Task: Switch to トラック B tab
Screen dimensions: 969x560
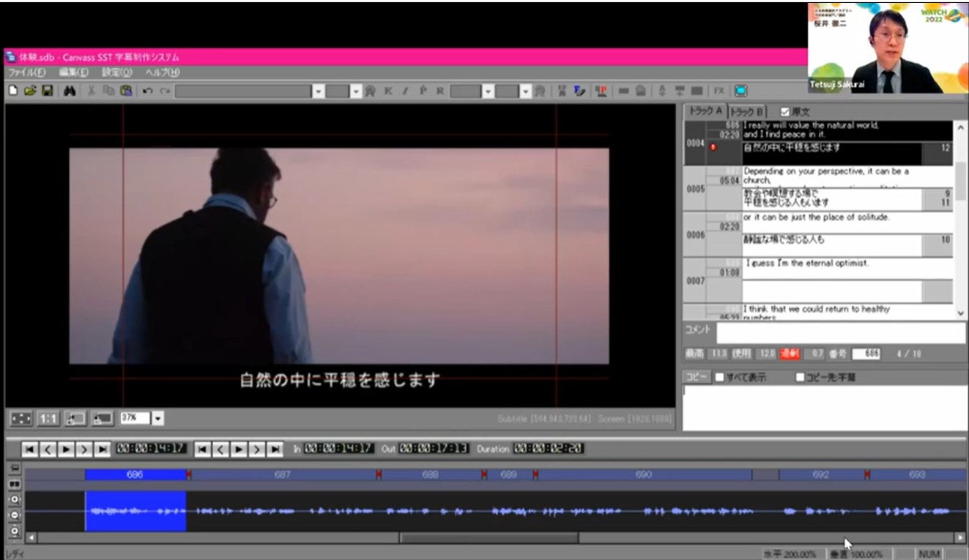Action: (x=747, y=112)
